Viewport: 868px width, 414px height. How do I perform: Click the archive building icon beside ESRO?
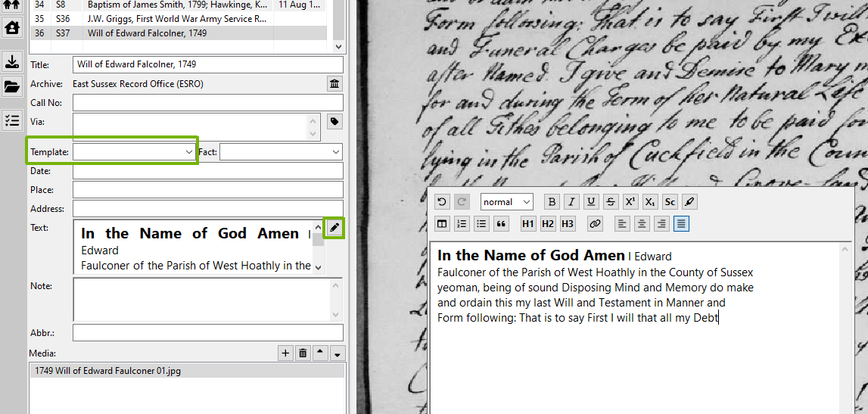(x=334, y=83)
